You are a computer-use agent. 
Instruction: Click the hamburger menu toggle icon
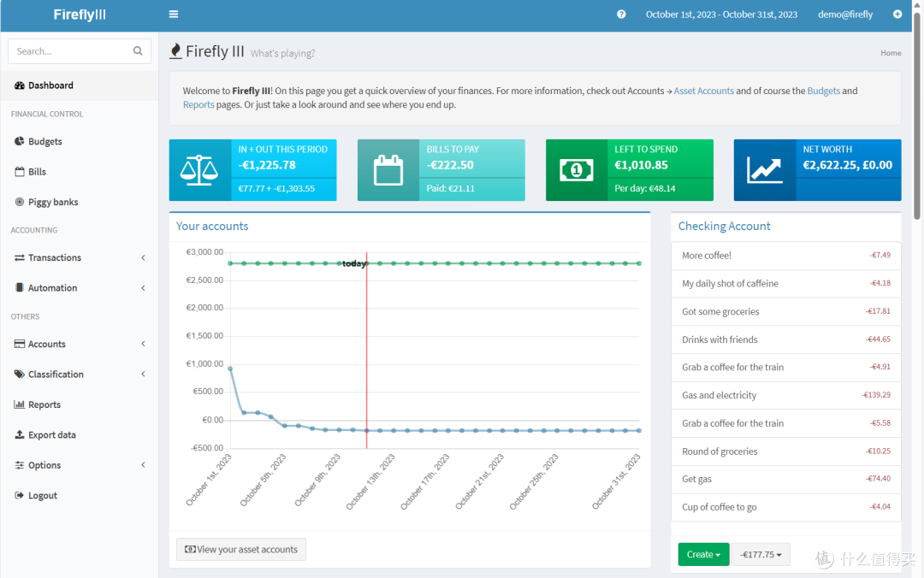tap(174, 15)
